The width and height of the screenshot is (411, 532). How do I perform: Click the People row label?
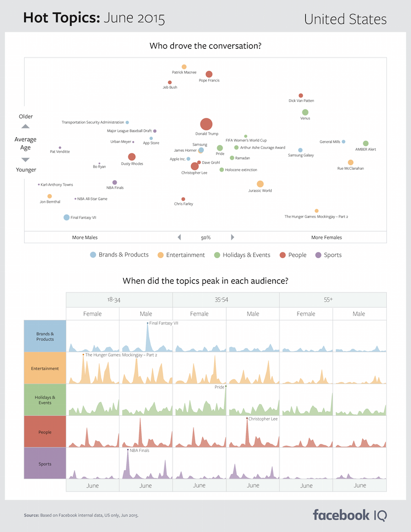45,432
